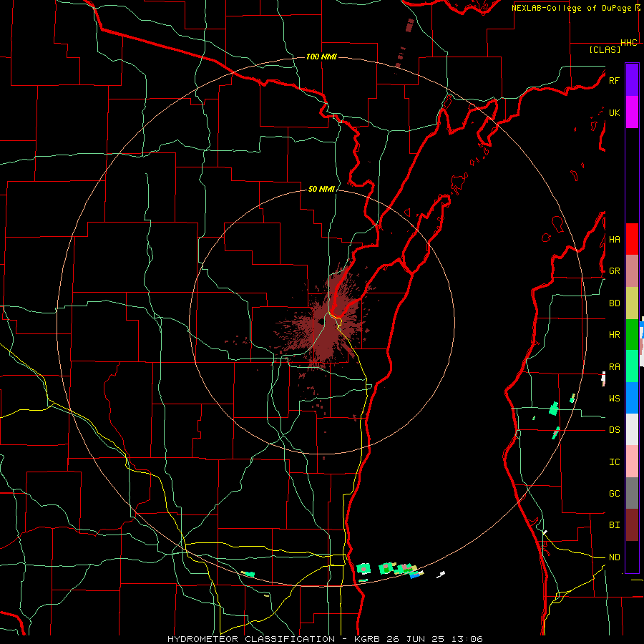
Task: Click the DS legend label
Action: 614,430
